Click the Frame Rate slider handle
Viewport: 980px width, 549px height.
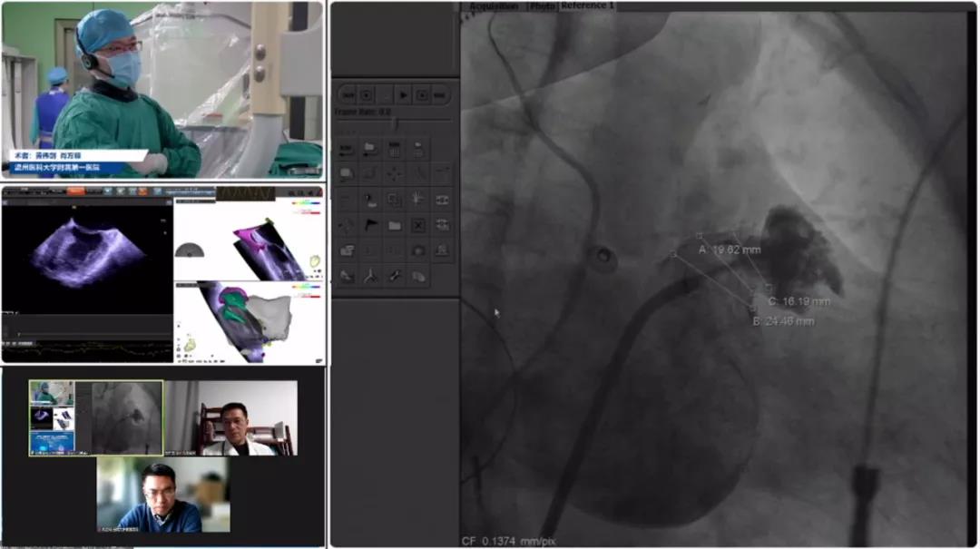(x=394, y=123)
